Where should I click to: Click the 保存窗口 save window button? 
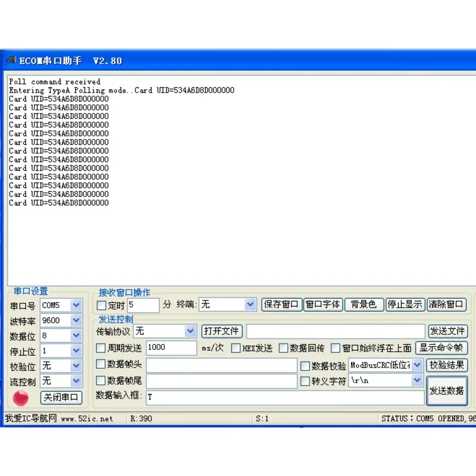coord(281,304)
